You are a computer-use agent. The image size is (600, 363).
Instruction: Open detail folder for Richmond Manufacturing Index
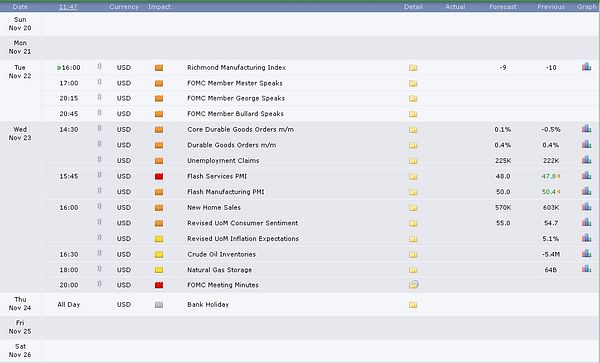[x=413, y=68]
